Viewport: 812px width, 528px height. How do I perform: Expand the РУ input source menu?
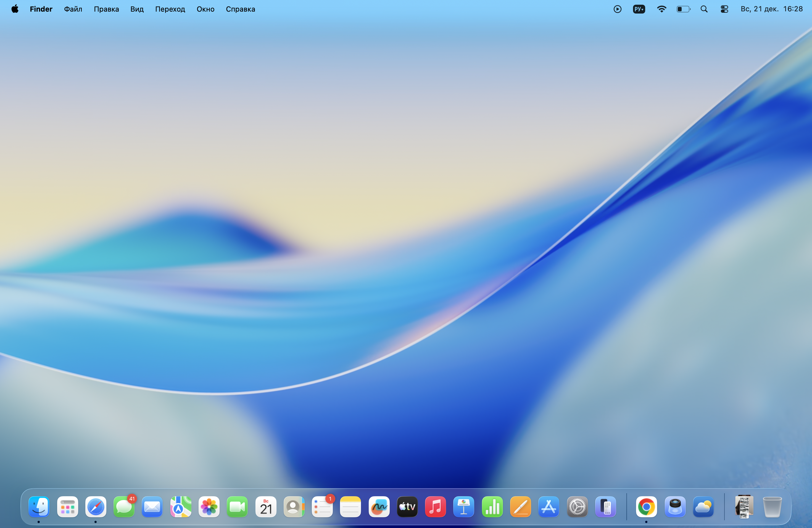click(639, 9)
